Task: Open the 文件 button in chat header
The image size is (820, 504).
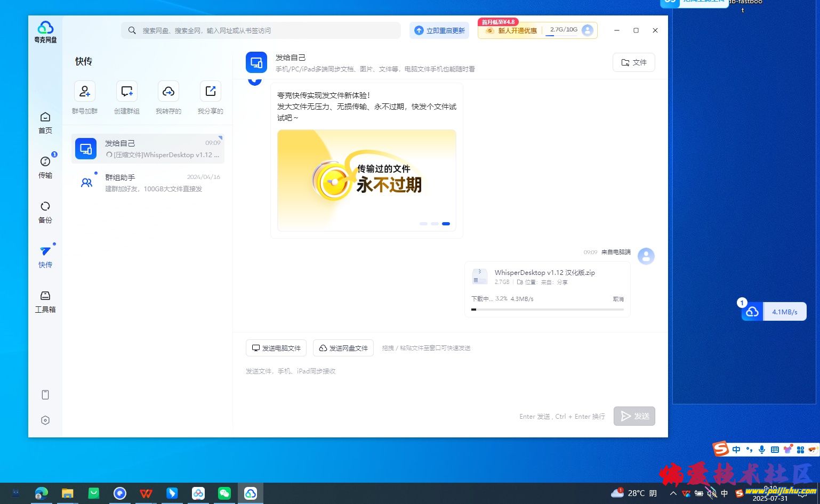Action: [x=634, y=62]
